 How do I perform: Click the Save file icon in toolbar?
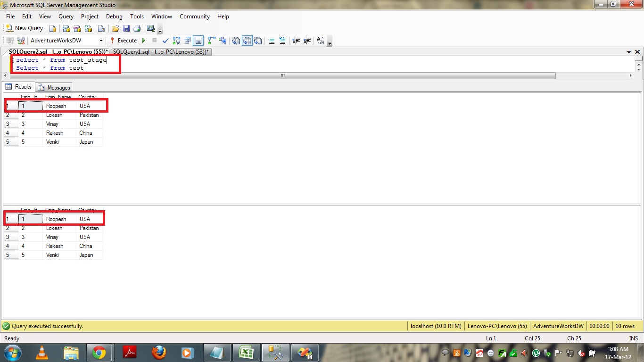pos(126,28)
